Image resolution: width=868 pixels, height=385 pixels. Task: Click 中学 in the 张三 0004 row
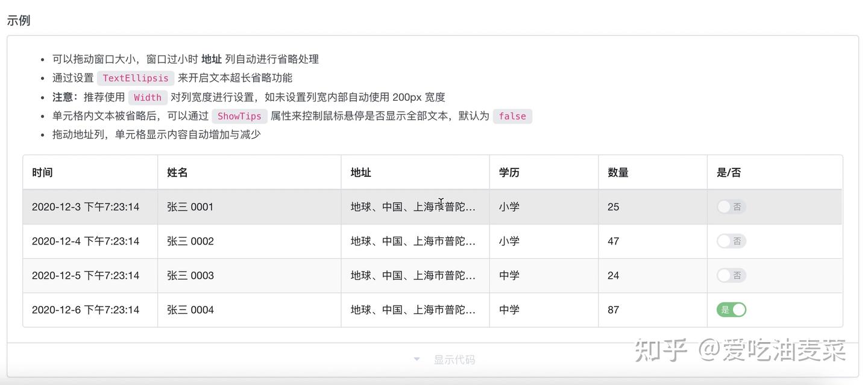coord(509,310)
